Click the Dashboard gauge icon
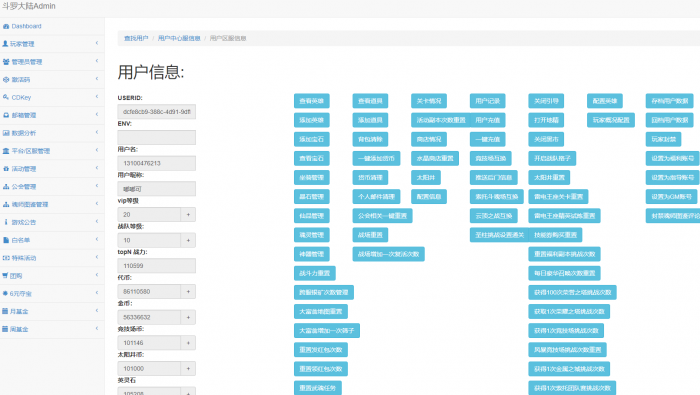Image resolution: width=700 pixels, height=395 pixels. point(6,26)
